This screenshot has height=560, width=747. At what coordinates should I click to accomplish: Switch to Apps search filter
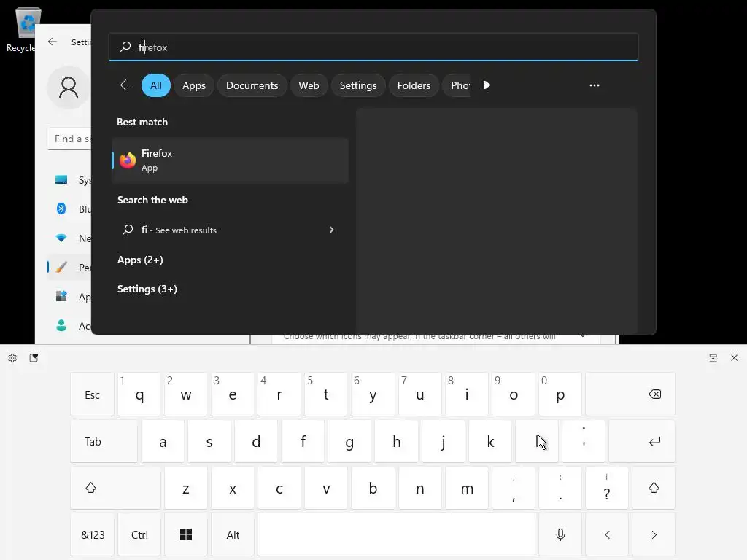(194, 85)
